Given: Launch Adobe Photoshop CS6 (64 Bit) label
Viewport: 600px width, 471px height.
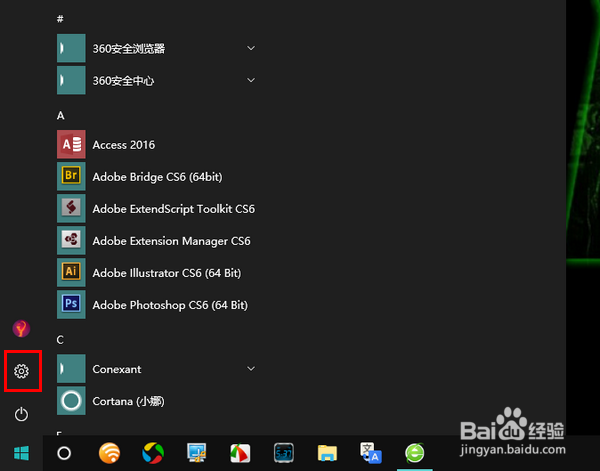Looking at the screenshot, I should click(x=170, y=305).
